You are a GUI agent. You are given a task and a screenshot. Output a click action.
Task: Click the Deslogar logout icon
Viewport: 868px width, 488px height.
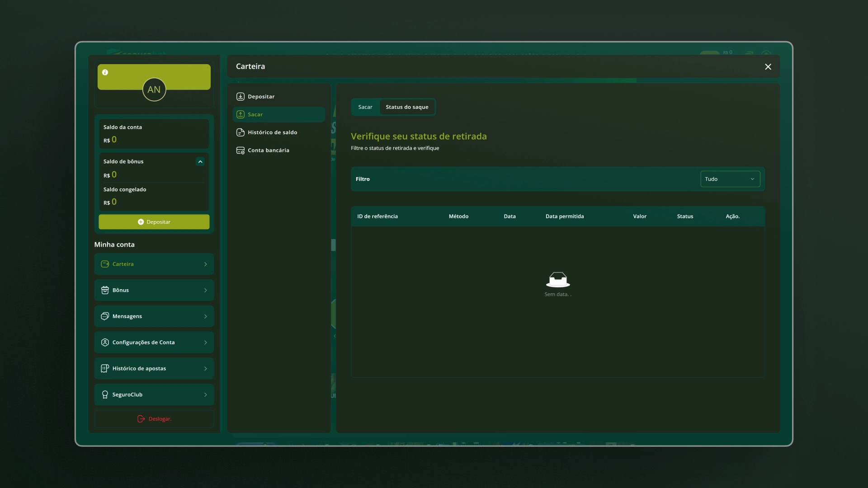140,419
